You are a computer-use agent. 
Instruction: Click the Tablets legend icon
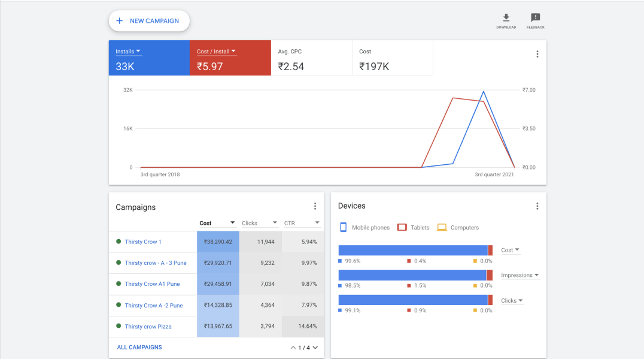(x=402, y=227)
